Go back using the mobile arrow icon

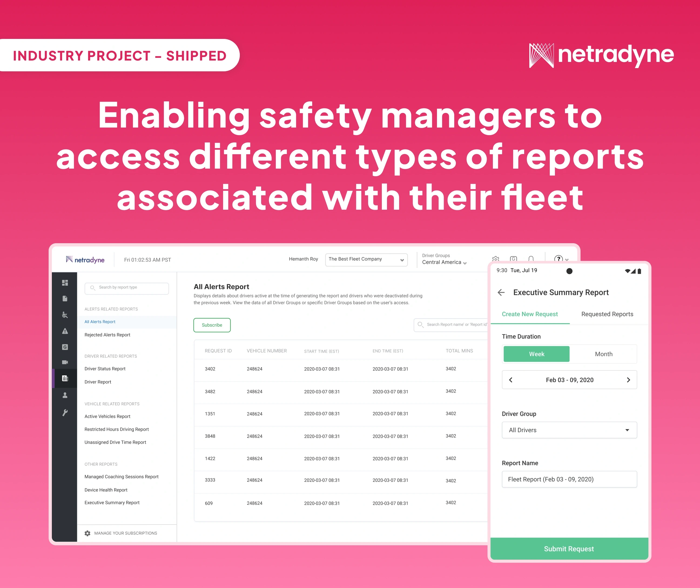pos(501,292)
